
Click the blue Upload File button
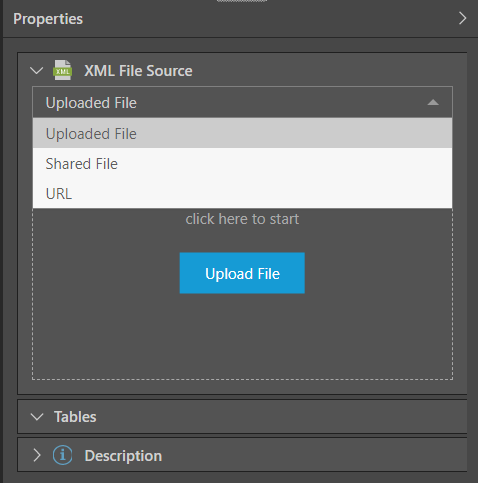(242, 273)
